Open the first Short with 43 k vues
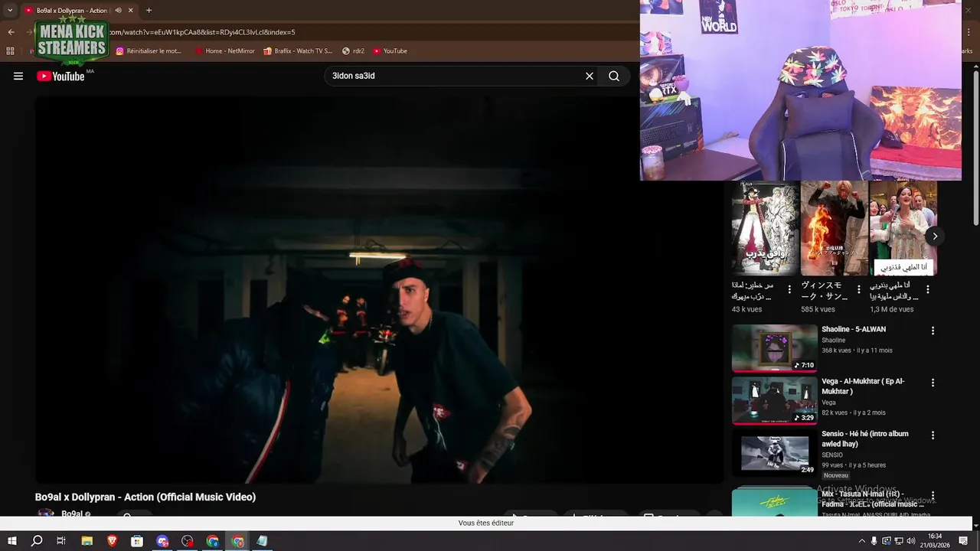 click(x=765, y=228)
